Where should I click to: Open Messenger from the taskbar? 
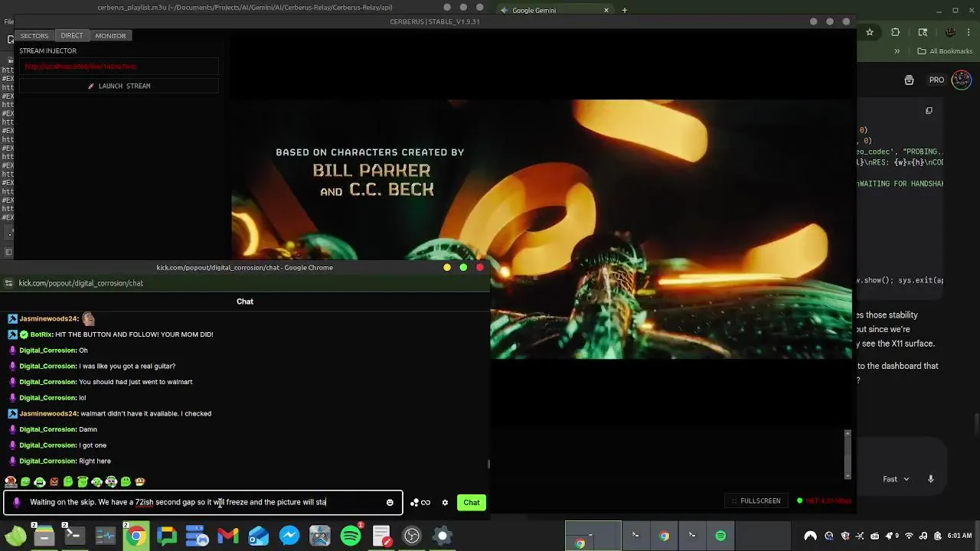(289, 536)
